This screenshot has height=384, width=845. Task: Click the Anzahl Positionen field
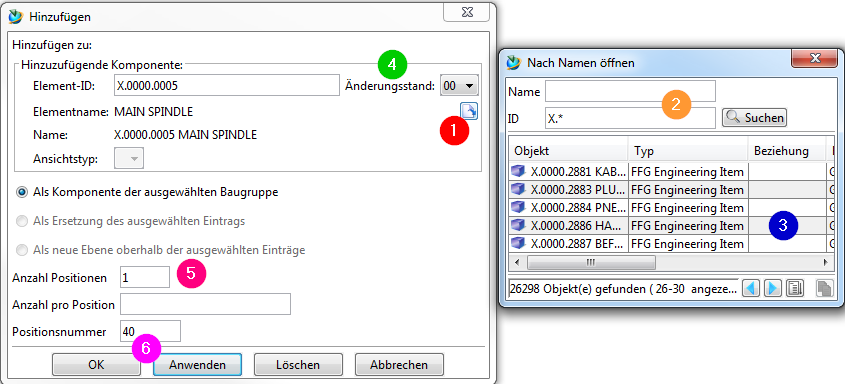(x=145, y=277)
